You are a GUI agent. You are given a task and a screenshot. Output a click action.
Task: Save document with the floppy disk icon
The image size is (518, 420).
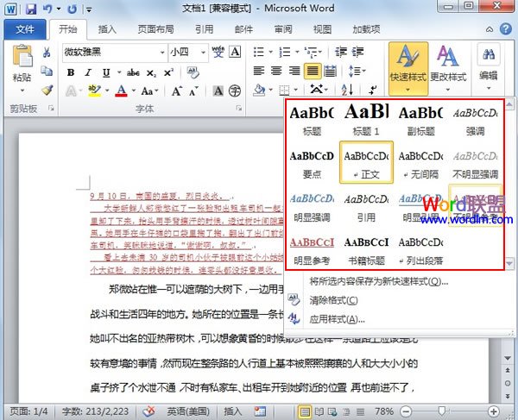31,9
